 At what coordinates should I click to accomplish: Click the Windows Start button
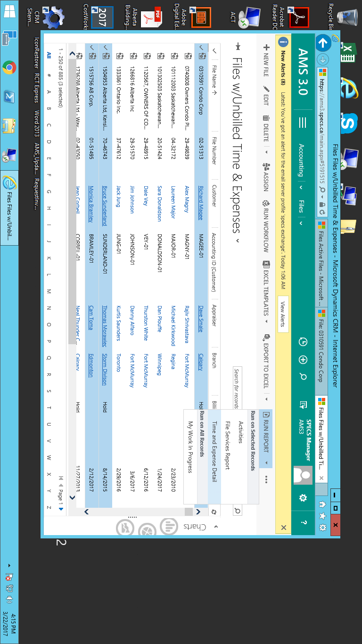(9, 12)
